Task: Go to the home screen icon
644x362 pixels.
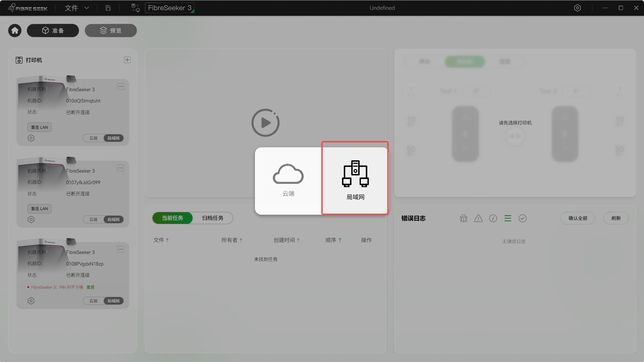Action: [x=15, y=31]
